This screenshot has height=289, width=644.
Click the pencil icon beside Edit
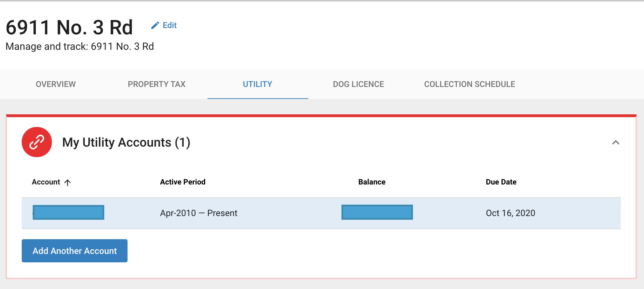[x=155, y=25]
